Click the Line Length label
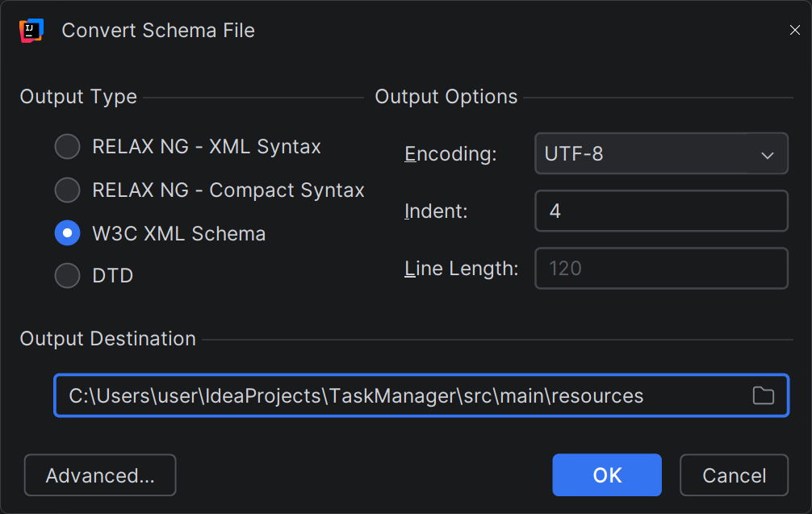This screenshot has width=812, height=514. tap(461, 269)
